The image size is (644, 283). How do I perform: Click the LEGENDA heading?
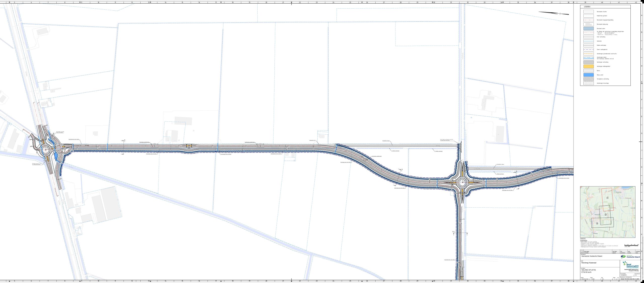pos(587,7)
